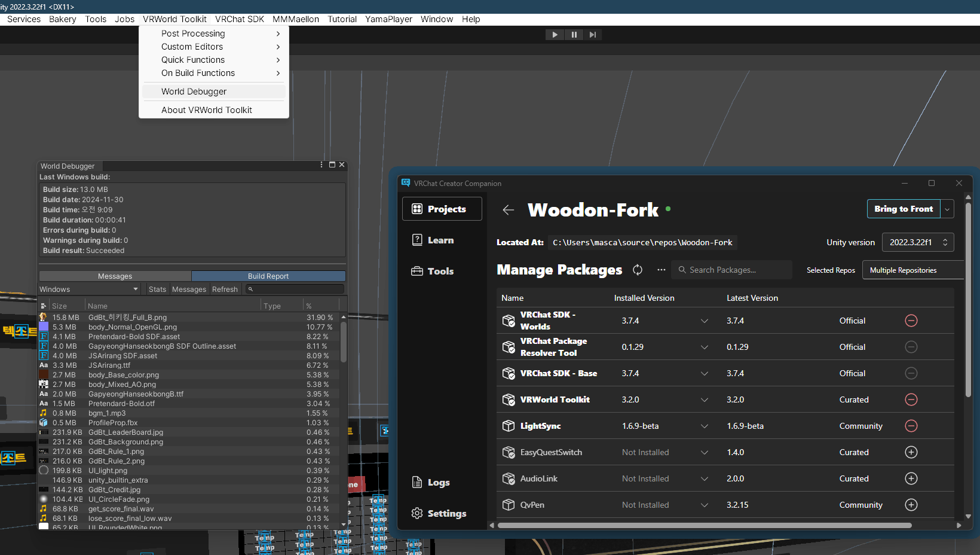The height and width of the screenshot is (555, 980).
Task: Add the QvPen package
Action: (x=911, y=505)
